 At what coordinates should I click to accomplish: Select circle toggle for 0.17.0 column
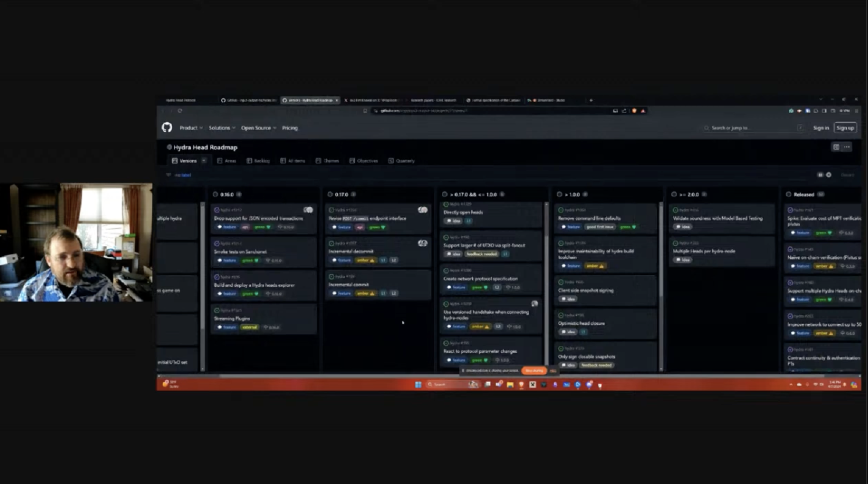point(330,195)
